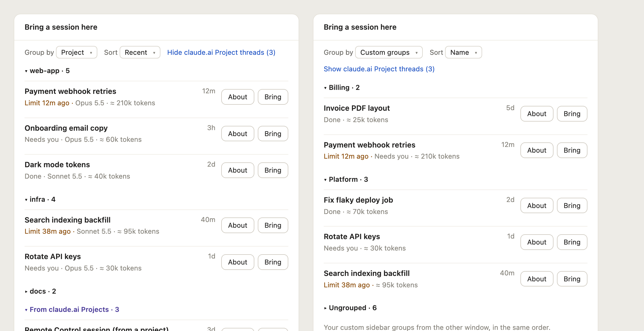Click Hide claude.ai Project threads link
644x331 pixels.
(x=221, y=53)
